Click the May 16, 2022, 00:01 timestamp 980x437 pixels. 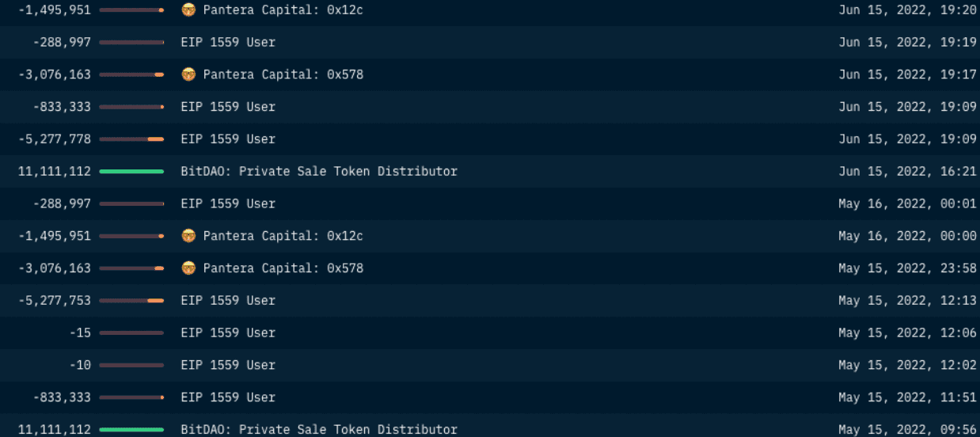[x=907, y=203]
